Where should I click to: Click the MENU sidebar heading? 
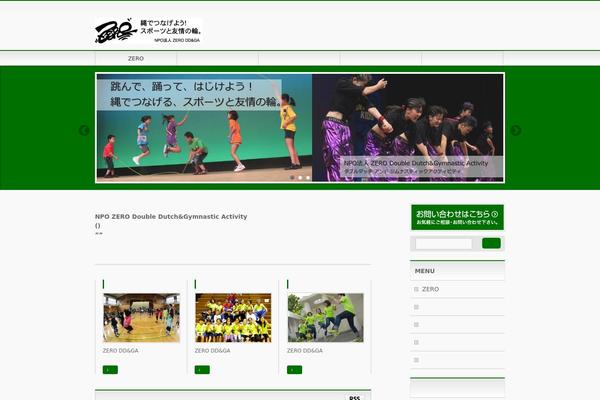[425, 271]
